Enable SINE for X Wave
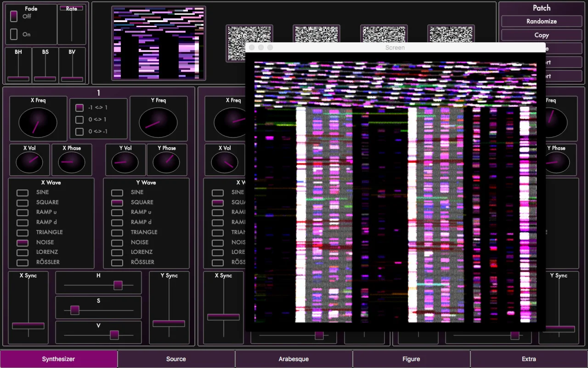The height and width of the screenshot is (368, 588). (x=23, y=192)
